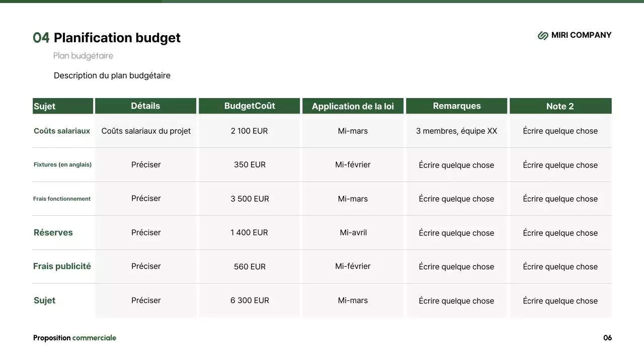
Task: Click the BudgetCoût column header
Action: pos(250,106)
